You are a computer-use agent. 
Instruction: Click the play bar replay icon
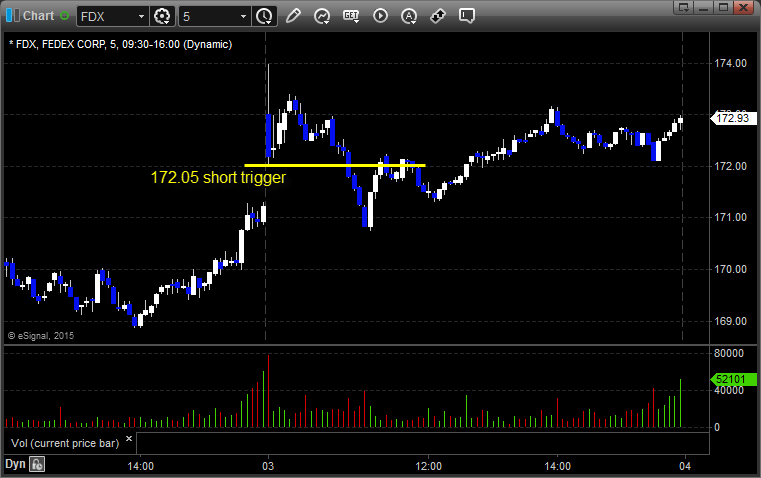pyautogui.click(x=380, y=16)
